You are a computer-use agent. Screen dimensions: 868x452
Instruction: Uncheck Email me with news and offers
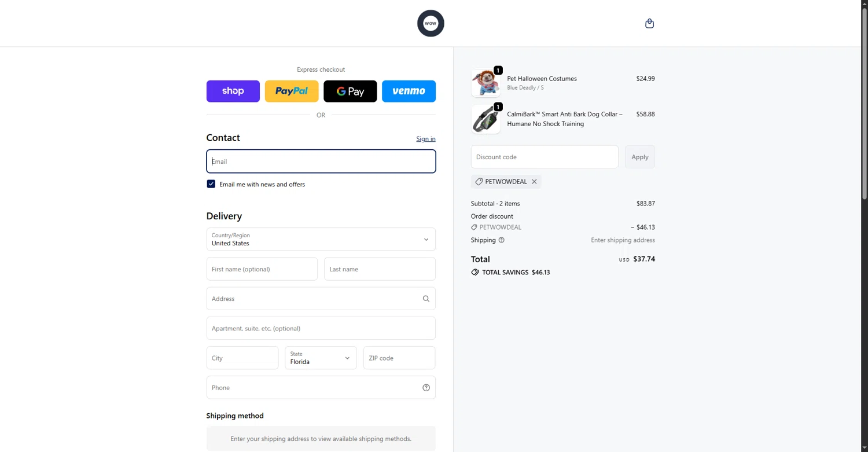coord(211,184)
